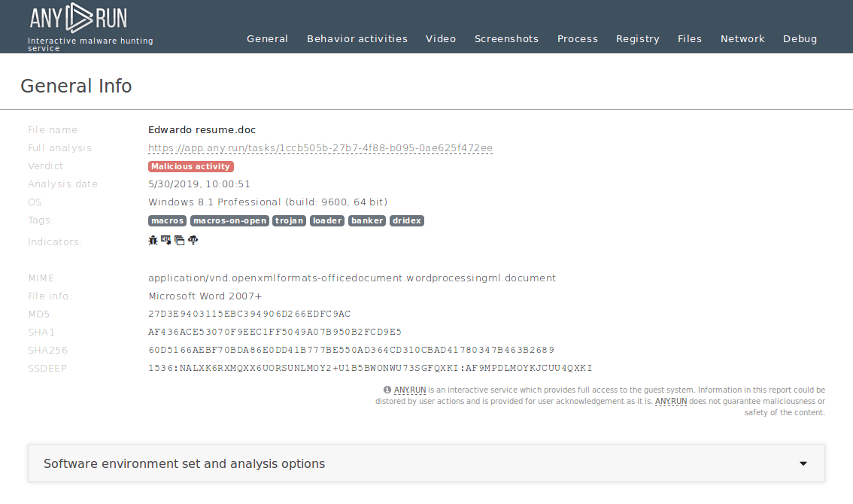This screenshot has height=504, width=853.
Task: Click the monitor download indicator icon
Action: 166,241
